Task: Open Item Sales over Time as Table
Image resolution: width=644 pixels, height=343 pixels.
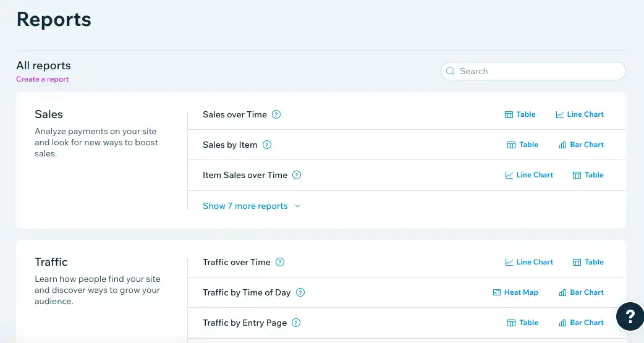Action: point(588,175)
